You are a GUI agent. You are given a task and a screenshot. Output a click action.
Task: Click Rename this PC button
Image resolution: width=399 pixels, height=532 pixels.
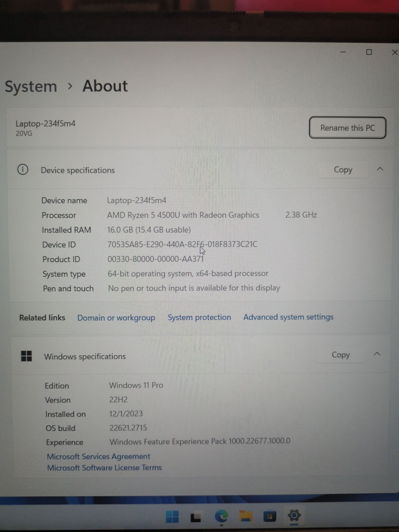pos(347,128)
